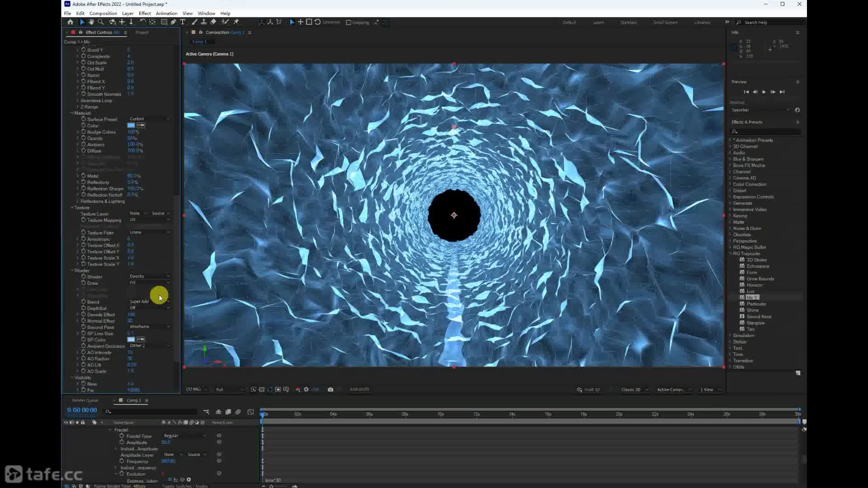Select the Rectangle shape tool
The width and height of the screenshot is (868, 488).
click(164, 22)
